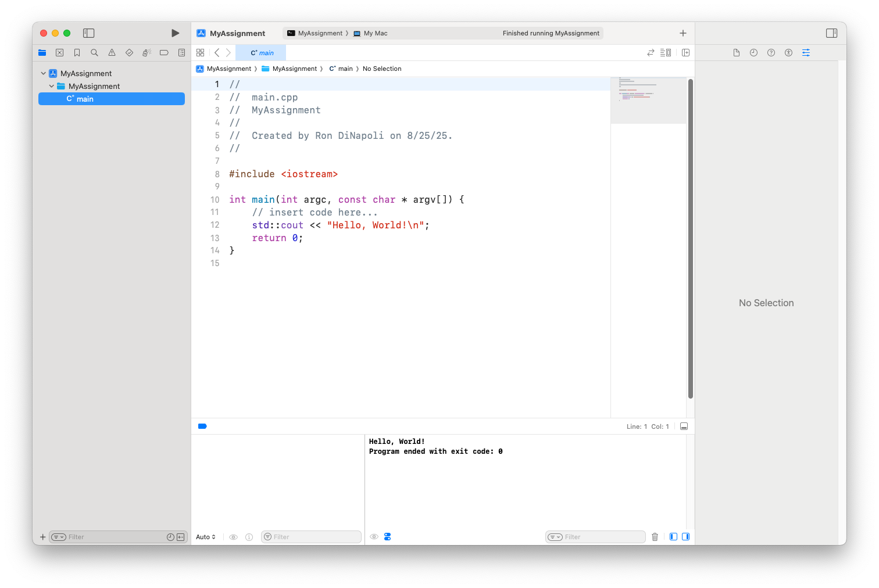Open the Debug navigator spray icon
The width and height of the screenshot is (879, 588).
coord(146,52)
